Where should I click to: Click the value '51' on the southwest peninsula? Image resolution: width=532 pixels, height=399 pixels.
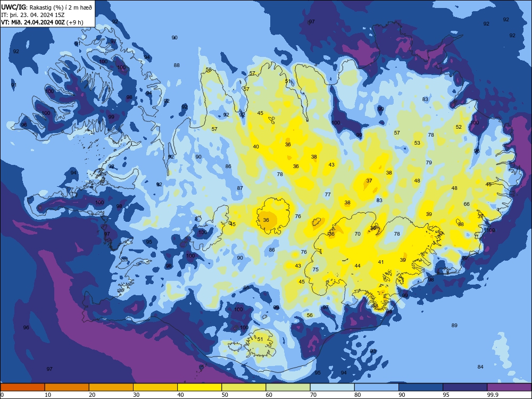[x=260, y=339]
